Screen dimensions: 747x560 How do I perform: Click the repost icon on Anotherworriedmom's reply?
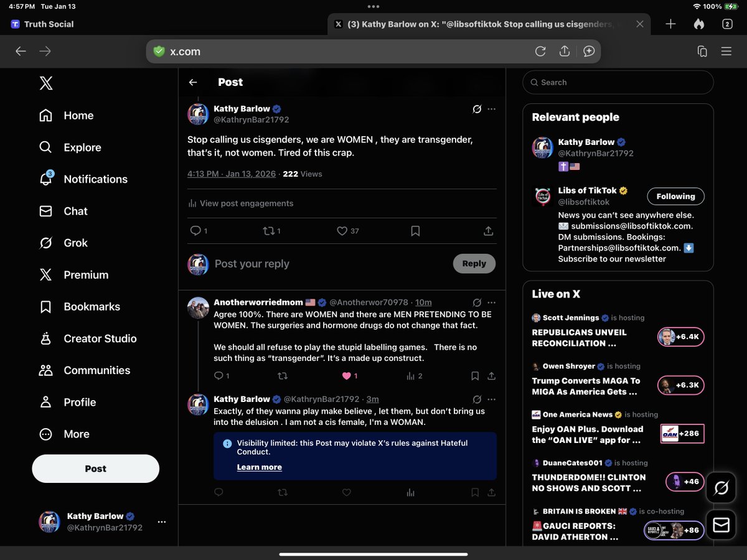tap(283, 376)
